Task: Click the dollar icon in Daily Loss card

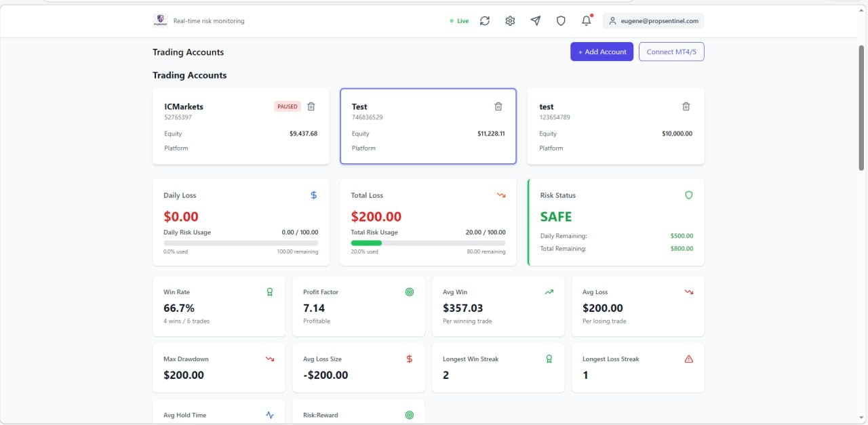Action: coord(313,195)
